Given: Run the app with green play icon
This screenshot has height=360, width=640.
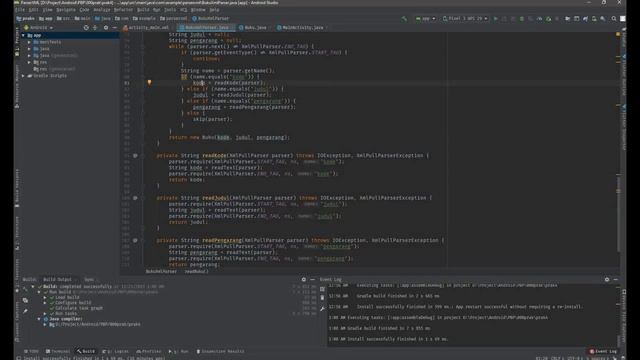Looking at the screenshot, I should (496, 18).
